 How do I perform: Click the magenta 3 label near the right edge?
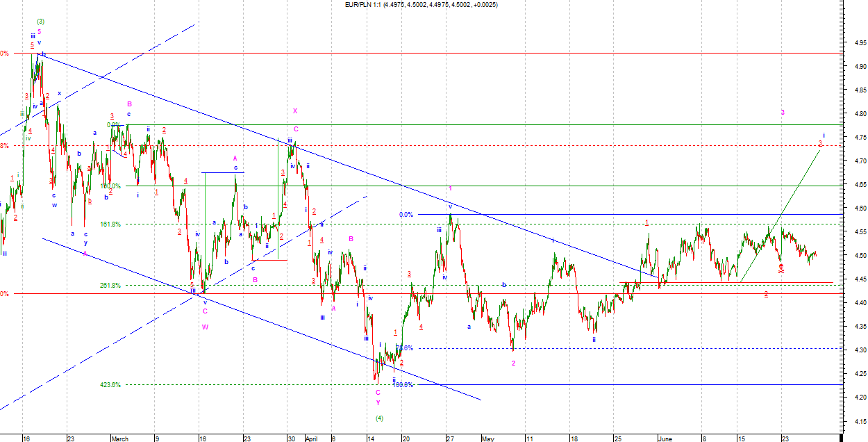(783, 113)
